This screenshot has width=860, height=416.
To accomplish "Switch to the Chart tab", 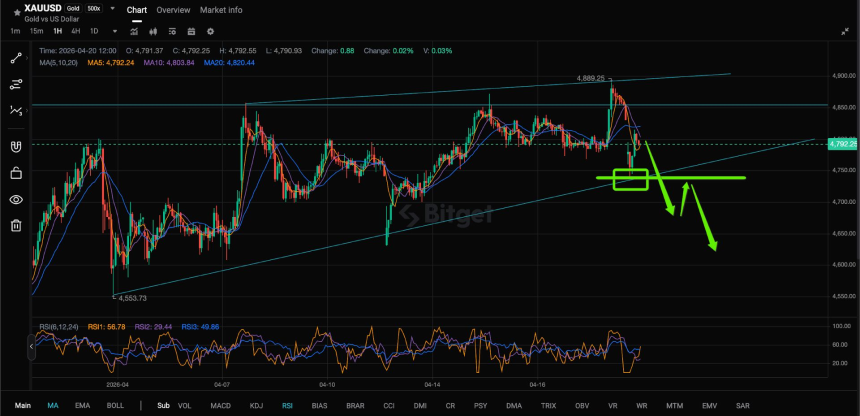I will [x=136, y=10].
